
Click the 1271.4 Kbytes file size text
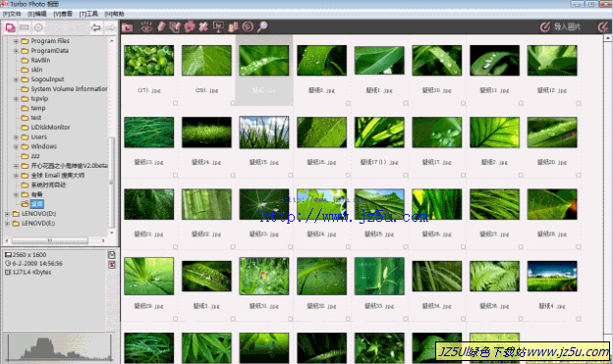[x=31, y=272]
